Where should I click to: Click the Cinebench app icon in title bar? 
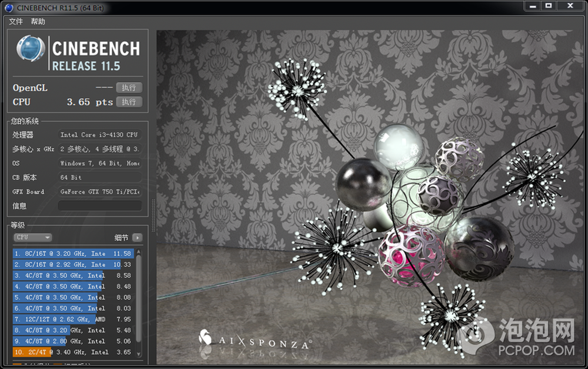click(x=8, y=8)
